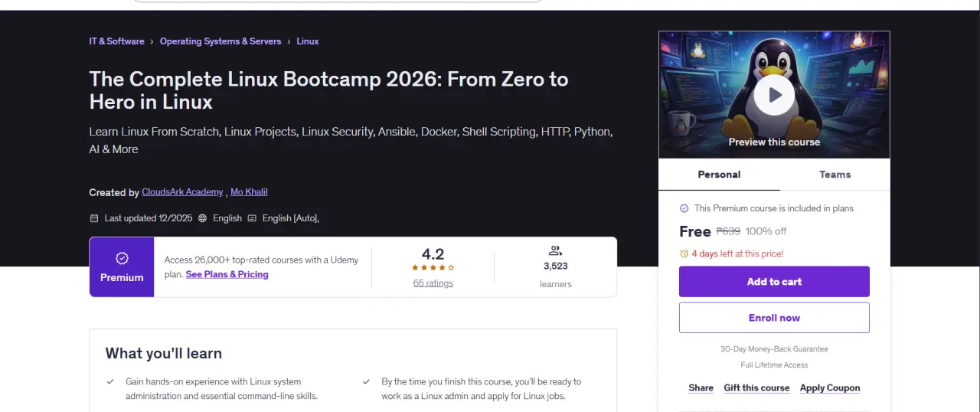The height and width of the screenshot is (412, 980).
Task: Click the 'Last updated 12/2025' text
Action: 149,218
